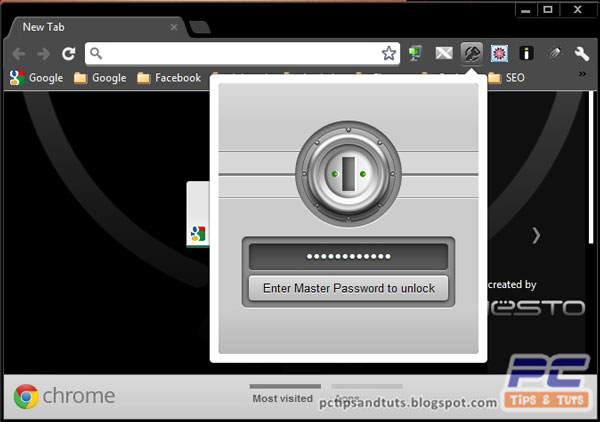This screenshot has height=422, width=600.
Task: Click the address bar search field
Action: [242, 54]
